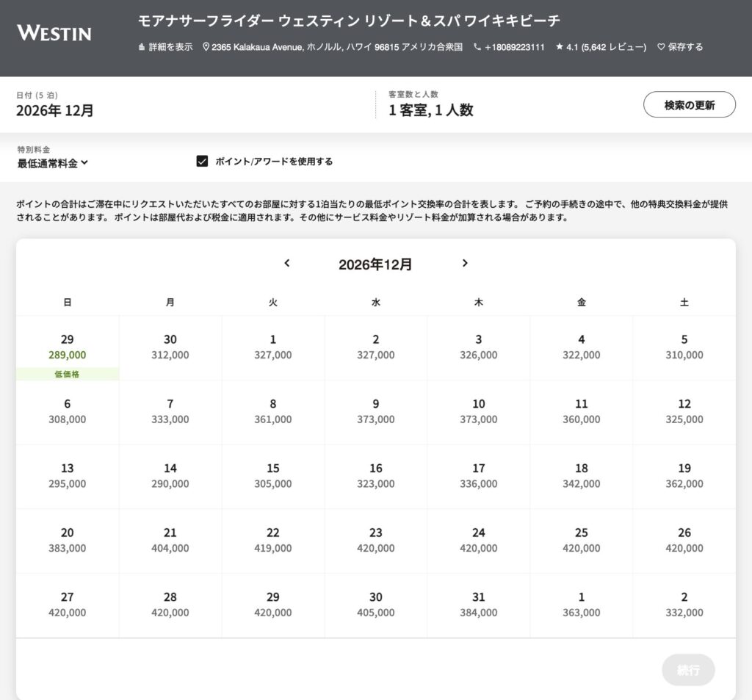The height and width of the screenshot is (700, 752).
Task: Select December 23 date cell
Action: (x=376, y=541)
